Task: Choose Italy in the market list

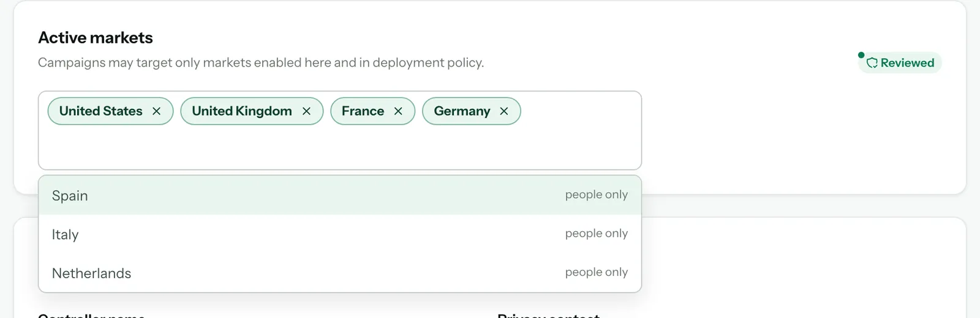Action: pyautogui.click(x=340, y=234)
